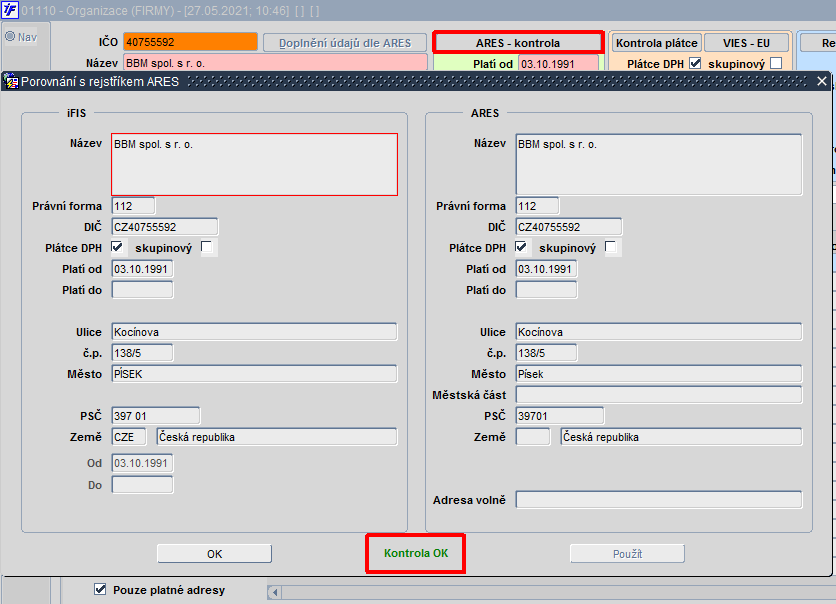Viewport: 836px width, 604px height.
Task: Click ARES Městská část field
Action: click(658, 394)
